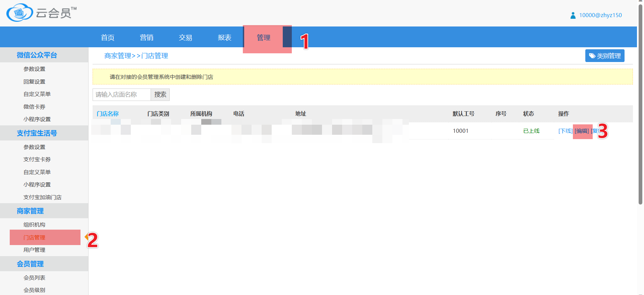Open 会员级别 in the sidebar
Image resolution: width=644 pixels, height=295 pixels.
tap(34, 290)
